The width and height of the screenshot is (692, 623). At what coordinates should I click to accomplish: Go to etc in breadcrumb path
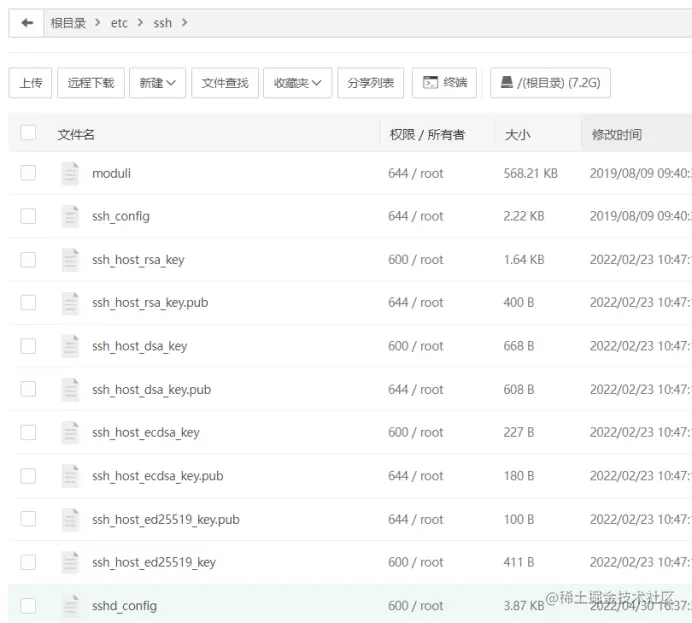pos(119,23)
